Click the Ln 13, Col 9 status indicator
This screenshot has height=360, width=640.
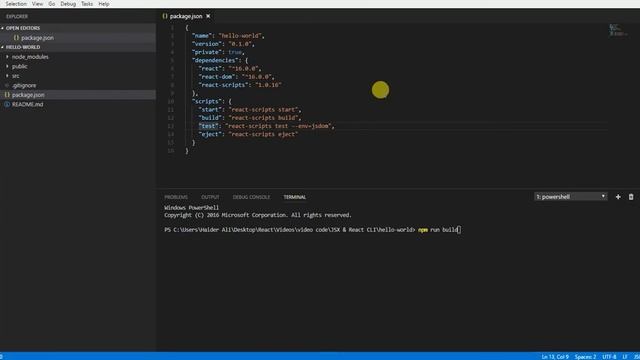555,357
